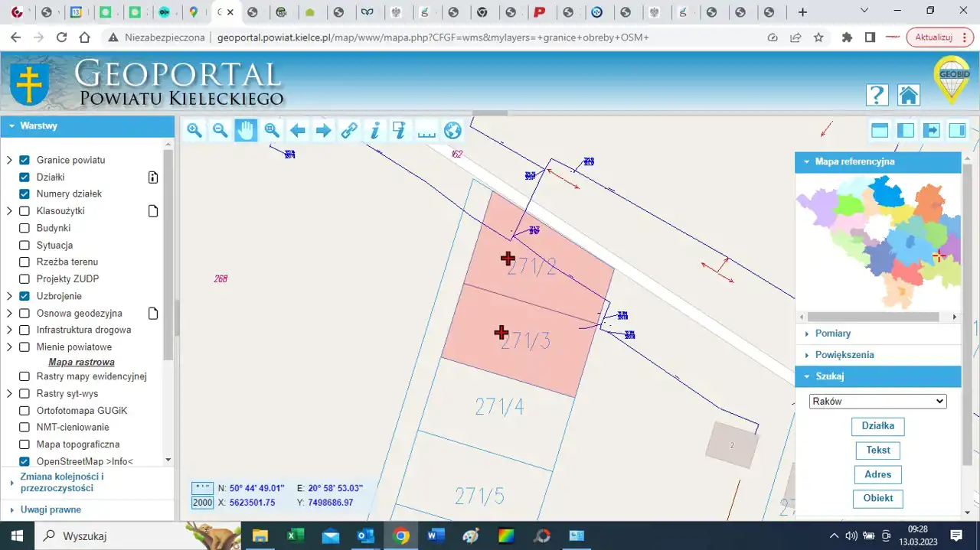Click the chain link icon in map toolbar

click(x=349, y=131)
